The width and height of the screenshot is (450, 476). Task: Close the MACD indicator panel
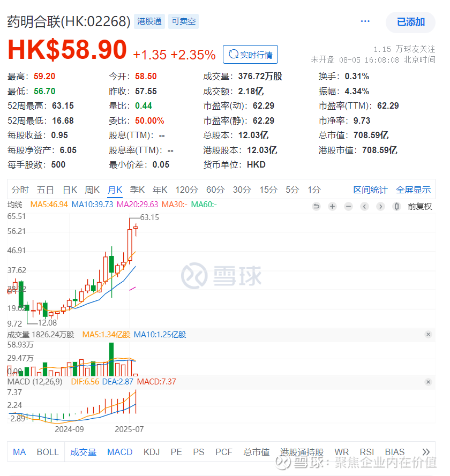pyautogui.click(x=428, y=382)
